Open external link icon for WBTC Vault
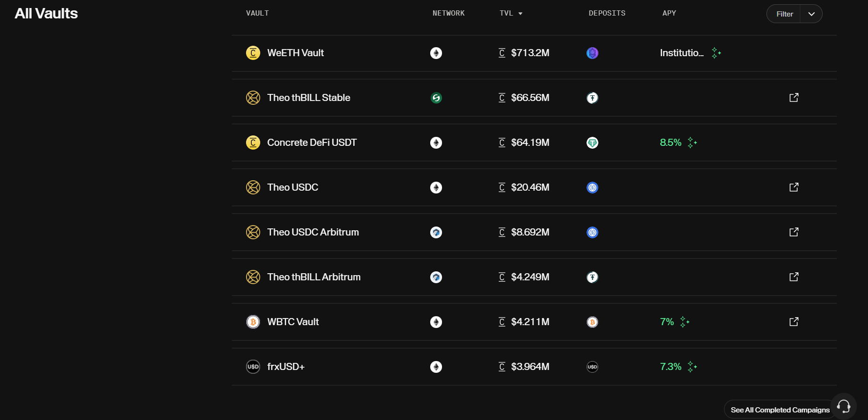The image size is (868, 420). tap(794, 322)
